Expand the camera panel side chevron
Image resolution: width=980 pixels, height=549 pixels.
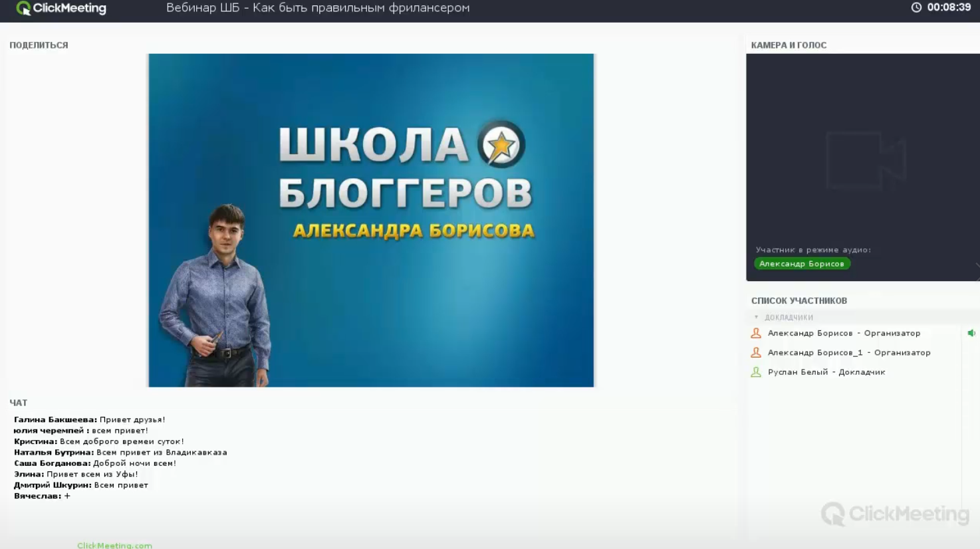(x=976, y=265)
